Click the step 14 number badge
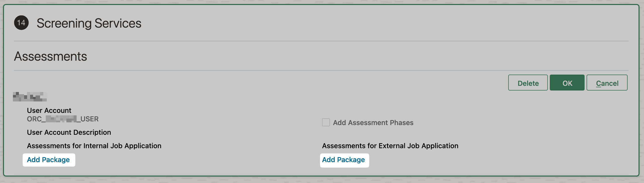 (x=21, y=23)
